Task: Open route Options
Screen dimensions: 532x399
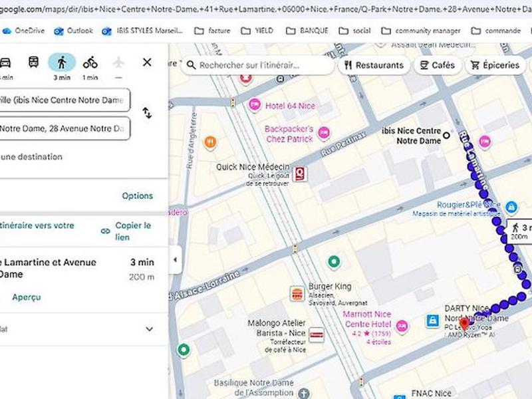Action: tap(138, 196)
